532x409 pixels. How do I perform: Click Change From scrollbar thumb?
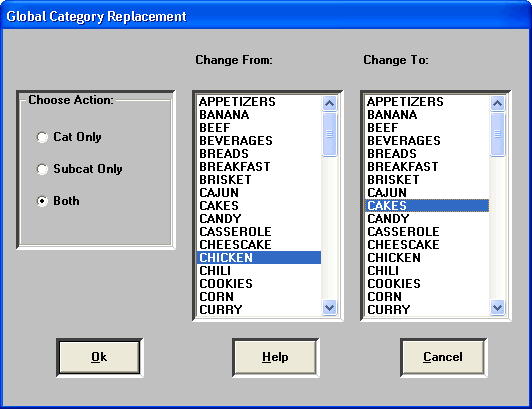pos(329,134)
